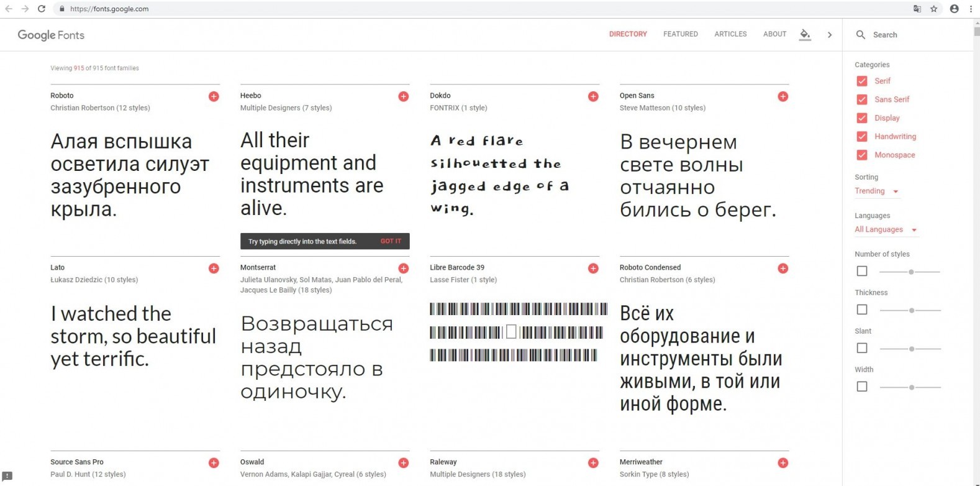Add Libre Barcode 39 font plus icon

593,268
